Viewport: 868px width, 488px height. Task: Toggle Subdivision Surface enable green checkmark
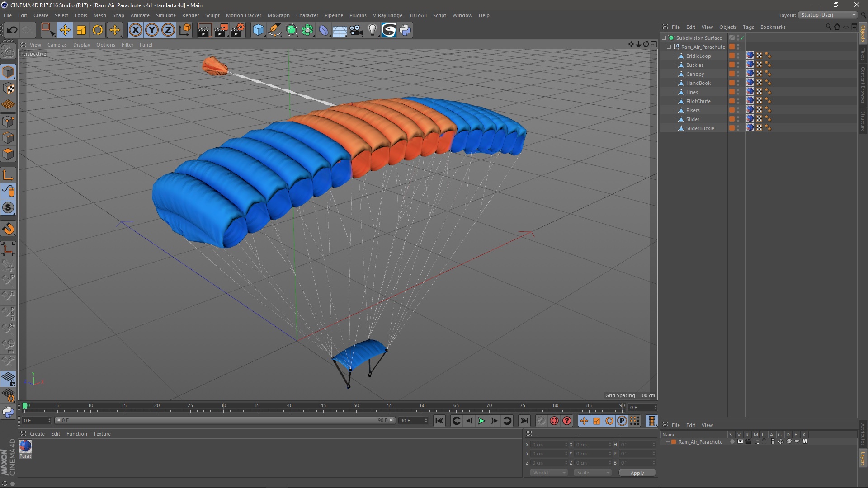[x=742, y=38]
